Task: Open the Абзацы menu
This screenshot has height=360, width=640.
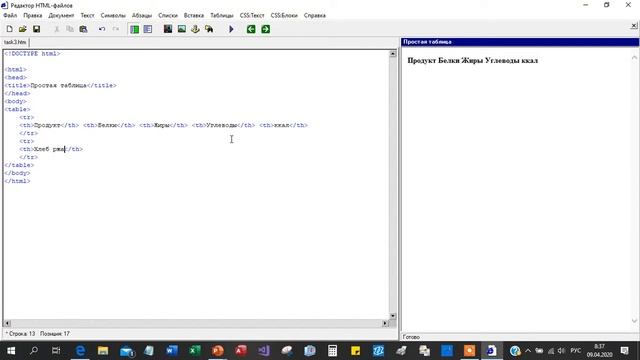Action: (142, 15)
